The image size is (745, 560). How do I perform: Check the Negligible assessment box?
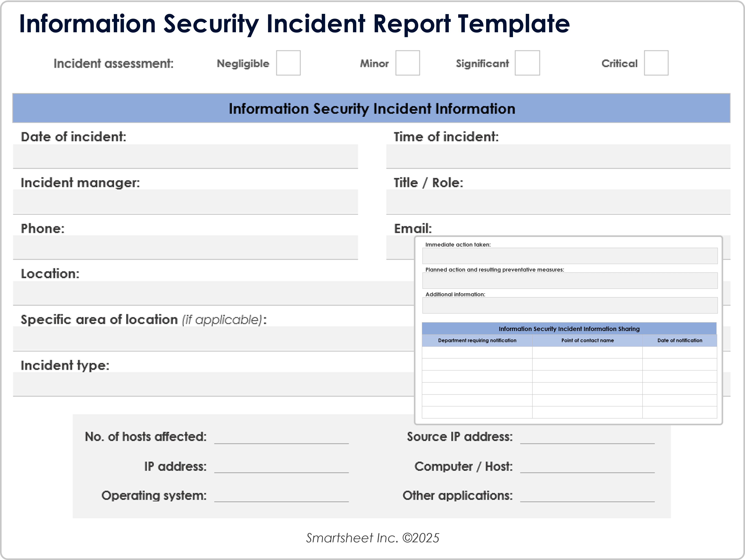[x=288, y=63]
